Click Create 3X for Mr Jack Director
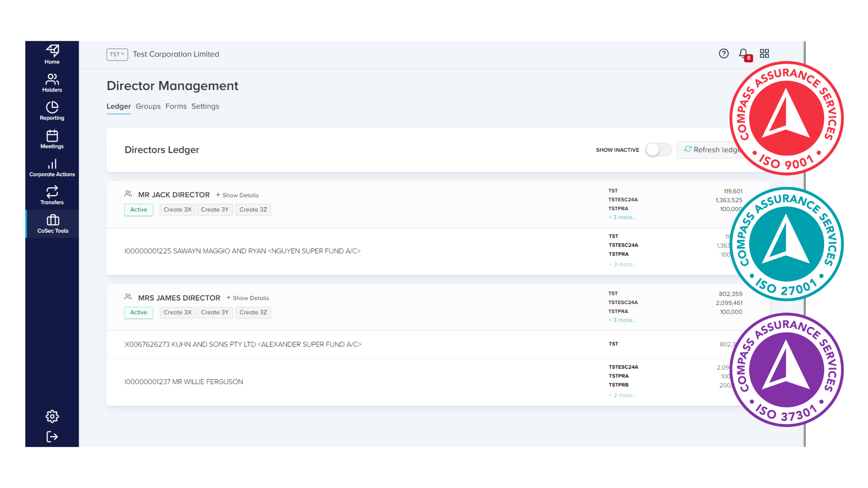868x488 pixels. (177, 210)
